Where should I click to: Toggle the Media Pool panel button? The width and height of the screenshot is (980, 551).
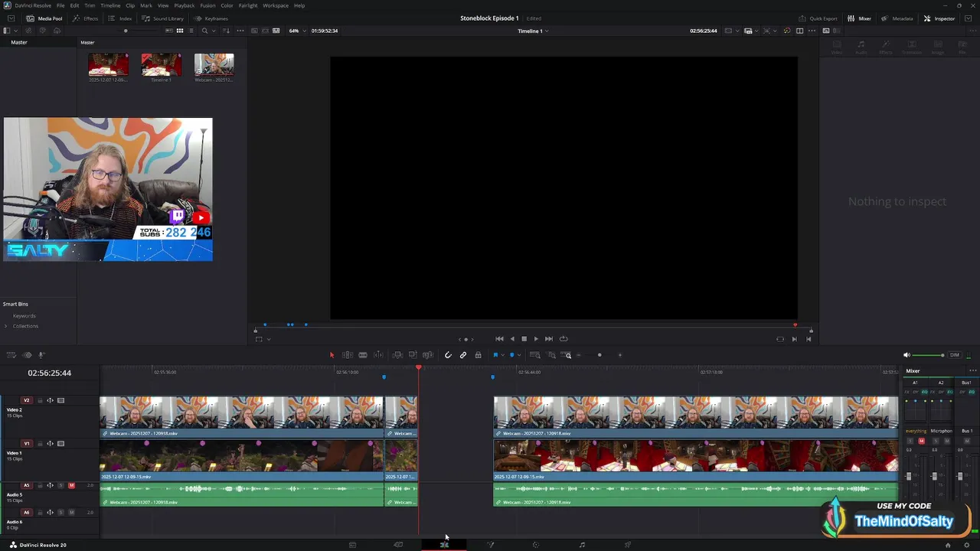(x=44, y=18)
